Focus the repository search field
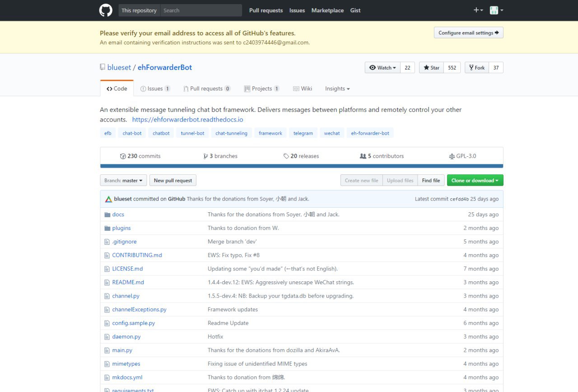The height and width of the screenshot is (392, 578). click(201, 10)
